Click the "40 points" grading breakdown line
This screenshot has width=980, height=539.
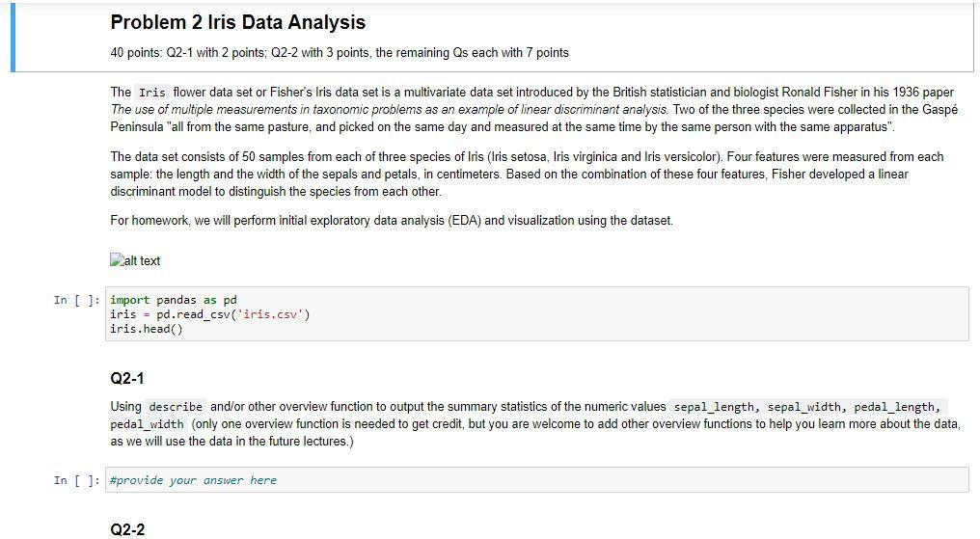[340, 52]
